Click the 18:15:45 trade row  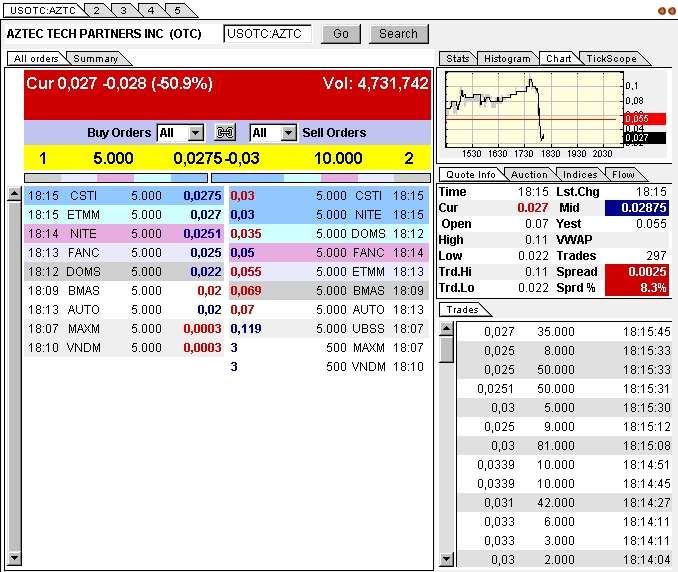564,332
